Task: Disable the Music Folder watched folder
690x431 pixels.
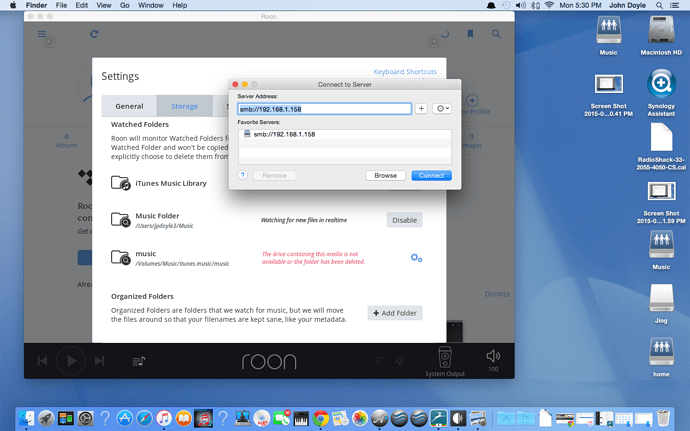Action: click(x=404, y=220)
